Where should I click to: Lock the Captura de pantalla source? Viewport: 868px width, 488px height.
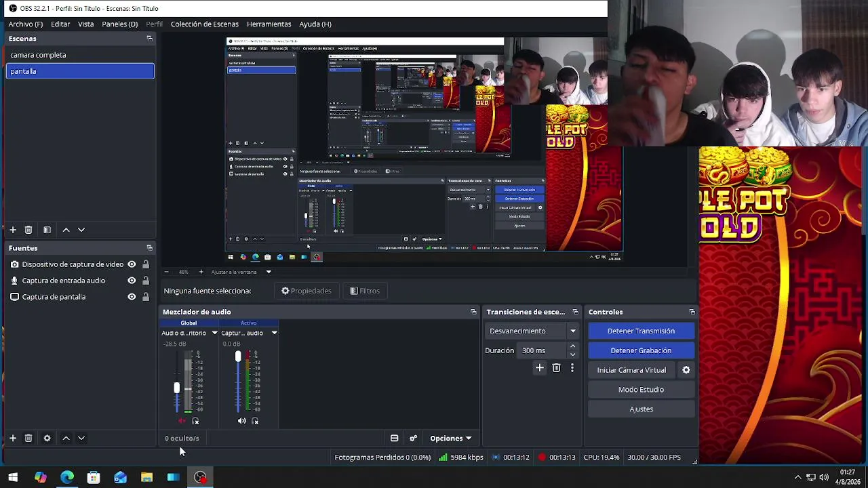pos(145,297)
